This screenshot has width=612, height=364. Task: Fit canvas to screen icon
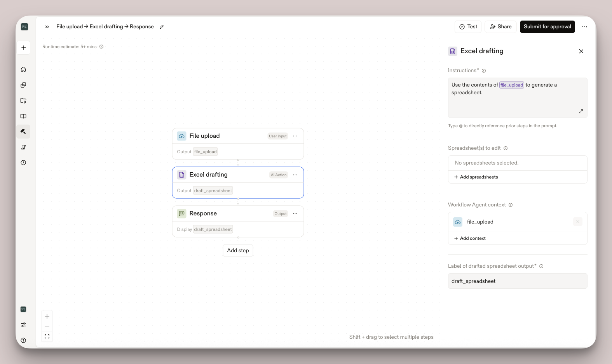[47, 336]
